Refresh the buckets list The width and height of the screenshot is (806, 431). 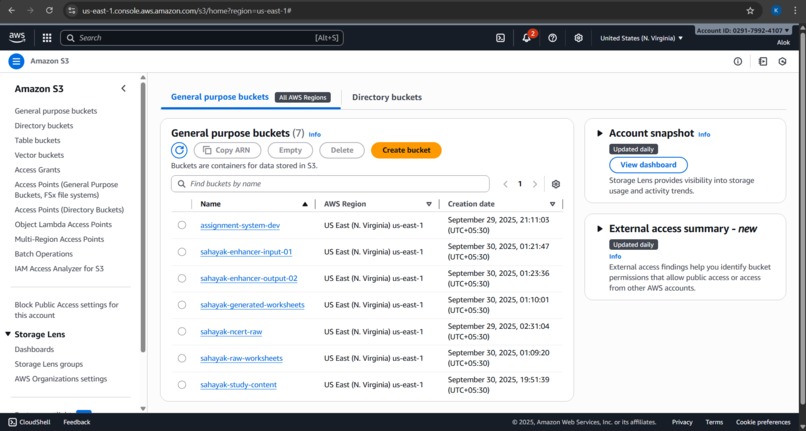coord(179,150)
